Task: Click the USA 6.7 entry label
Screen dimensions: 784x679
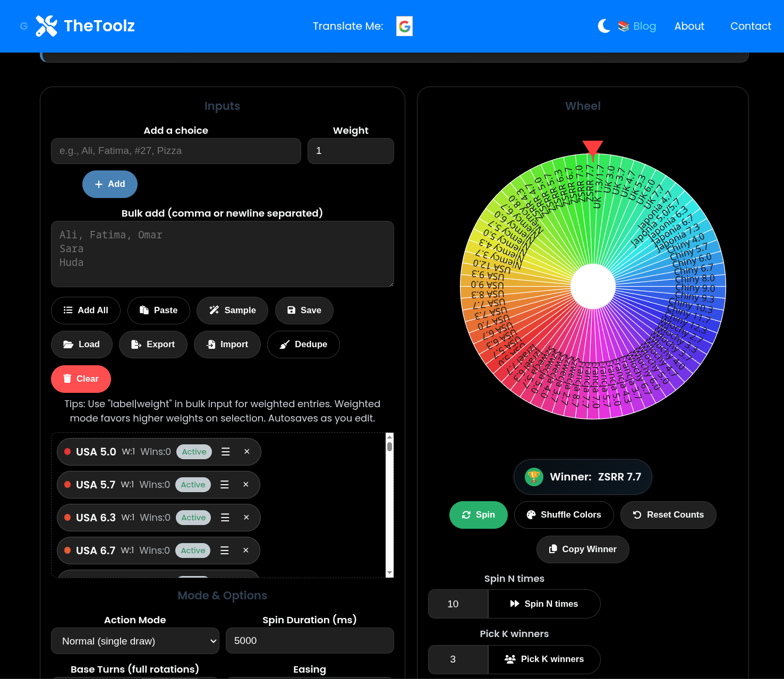Action: [96, 551]
